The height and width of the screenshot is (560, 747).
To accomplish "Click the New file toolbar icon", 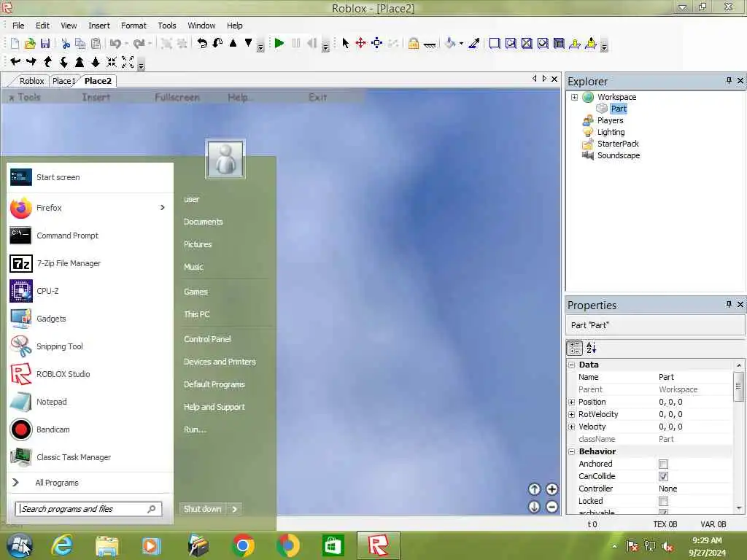I will click(15, 44).
